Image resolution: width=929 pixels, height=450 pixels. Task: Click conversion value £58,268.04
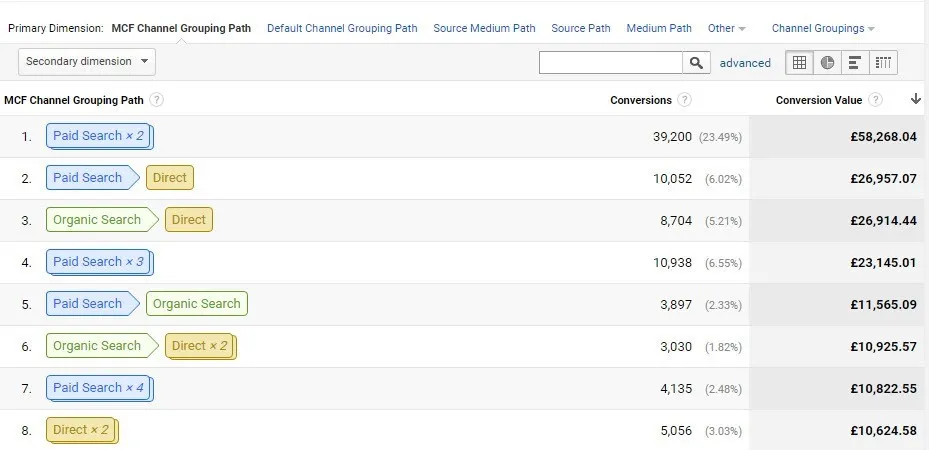[883, 137]
